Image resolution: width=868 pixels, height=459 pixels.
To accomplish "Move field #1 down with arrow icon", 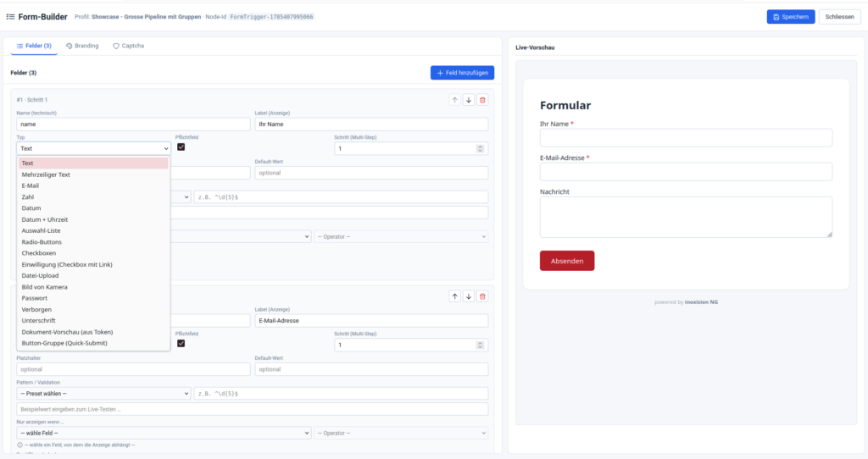I will tap(468, 100).
